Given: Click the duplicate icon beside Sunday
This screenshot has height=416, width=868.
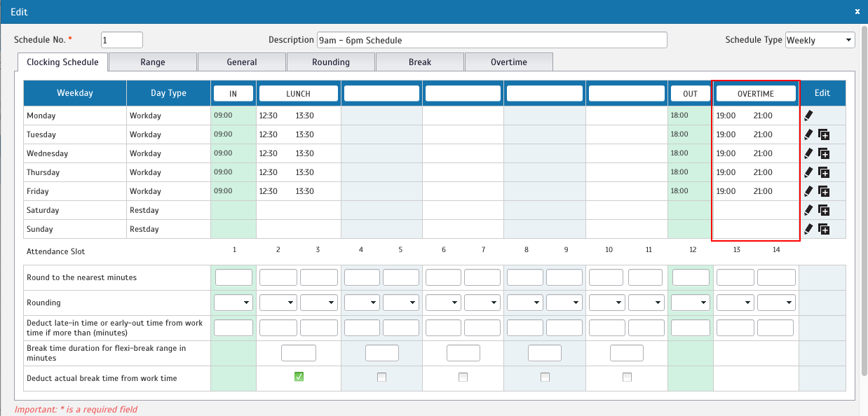Looking at the screenshot, I should tap(824, 229).
